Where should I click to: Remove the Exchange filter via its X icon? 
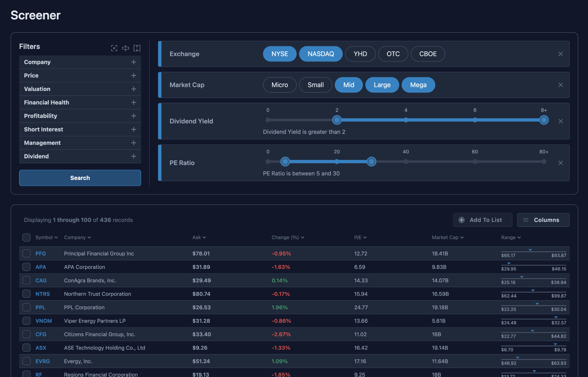[x=561, y=54]
